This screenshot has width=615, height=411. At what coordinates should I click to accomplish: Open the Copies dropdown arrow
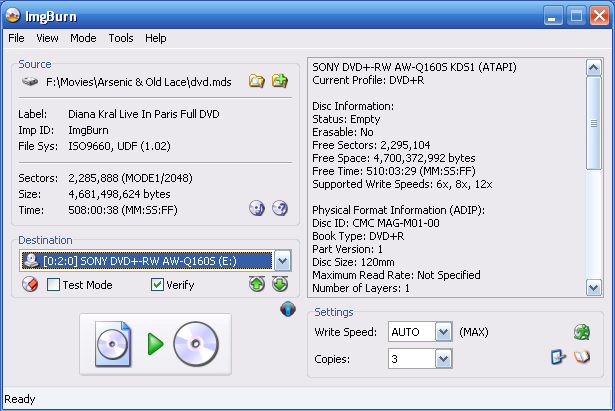(x=444, y=359)
